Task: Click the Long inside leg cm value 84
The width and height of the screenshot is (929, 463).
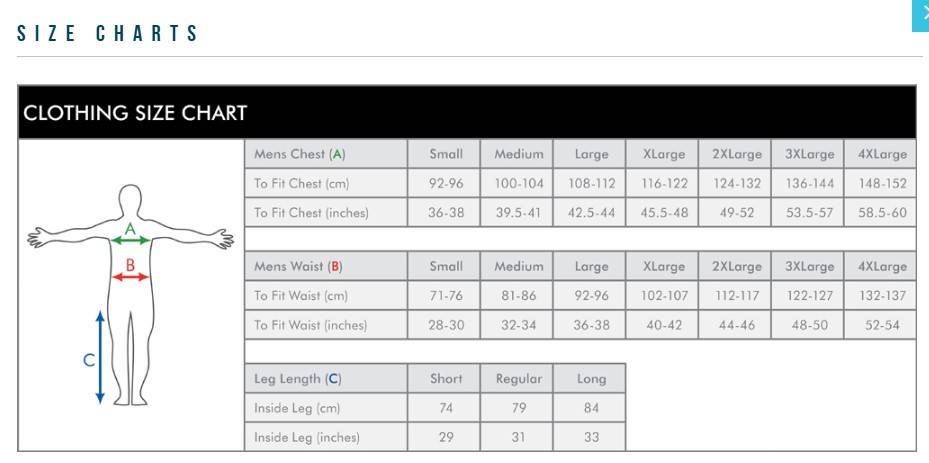Action: point(591,408)
